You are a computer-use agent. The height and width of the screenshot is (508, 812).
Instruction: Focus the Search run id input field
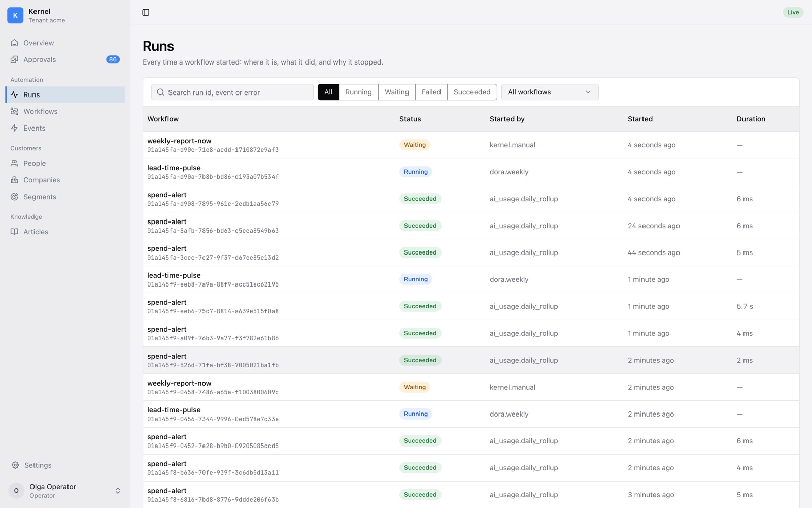pos(232,92)
